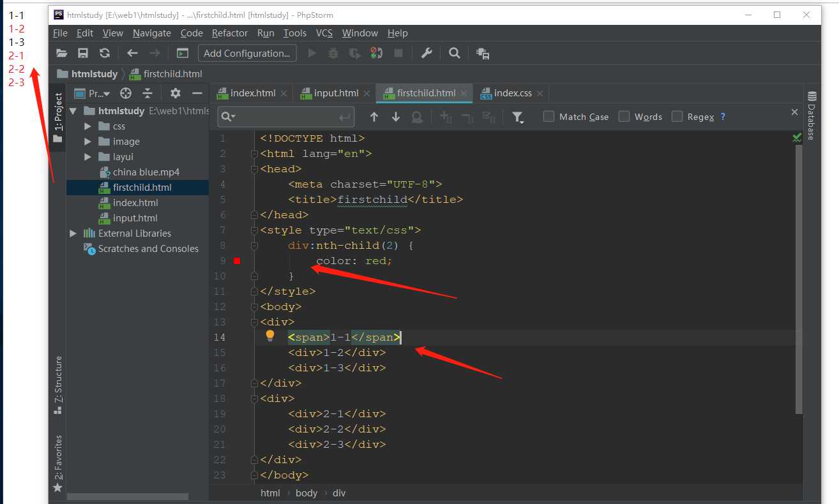Click the Debug bug icon

(x=333, y=54)
